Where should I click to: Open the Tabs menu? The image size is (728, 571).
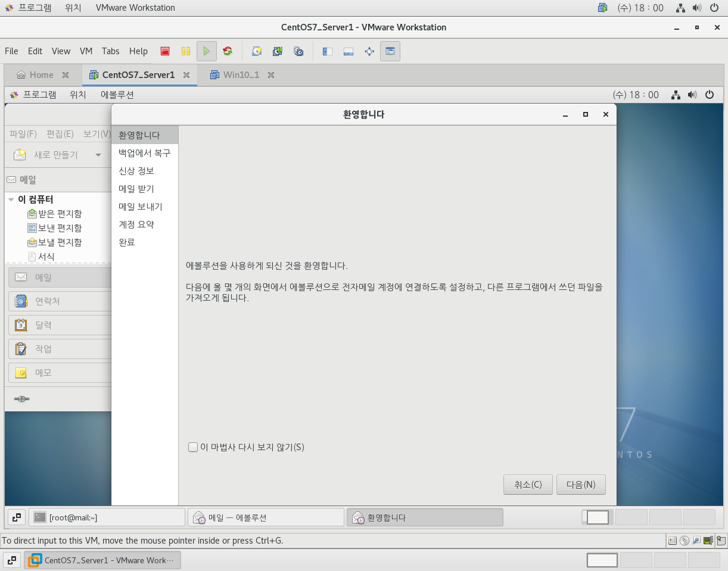(110, 51)
